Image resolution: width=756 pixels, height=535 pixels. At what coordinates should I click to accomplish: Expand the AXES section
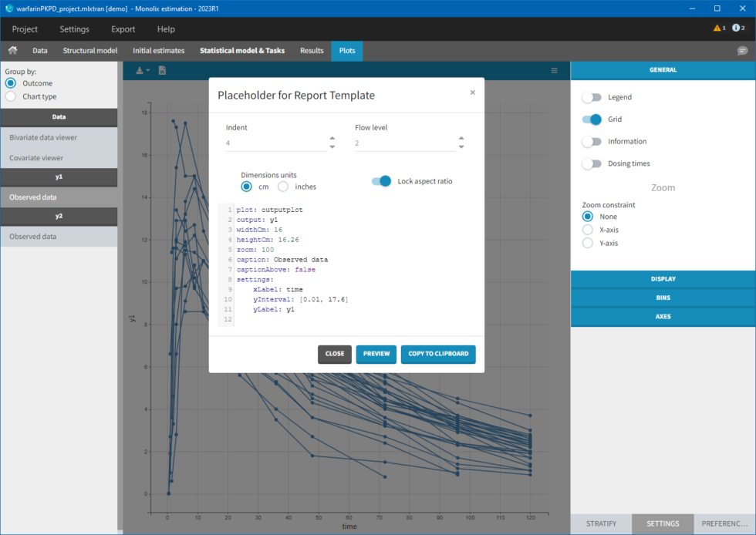663,316
